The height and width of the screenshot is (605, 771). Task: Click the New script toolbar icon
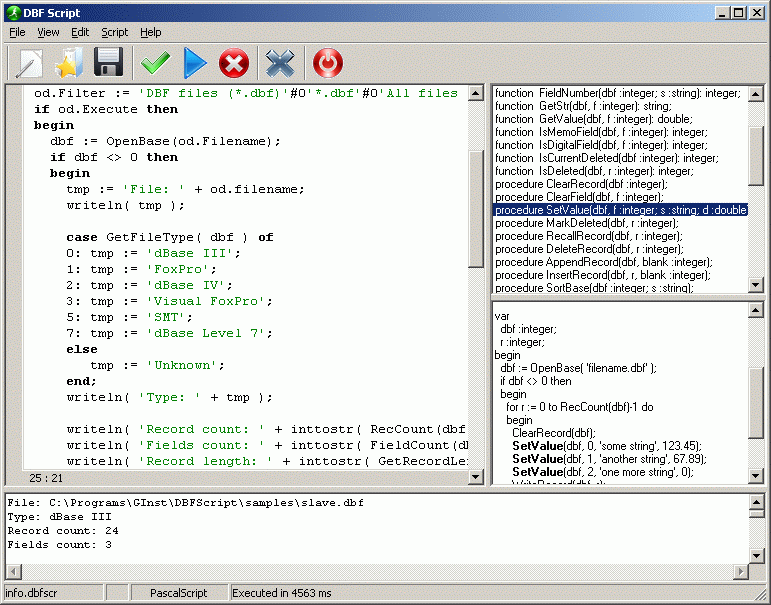click(x=30, y=63)
